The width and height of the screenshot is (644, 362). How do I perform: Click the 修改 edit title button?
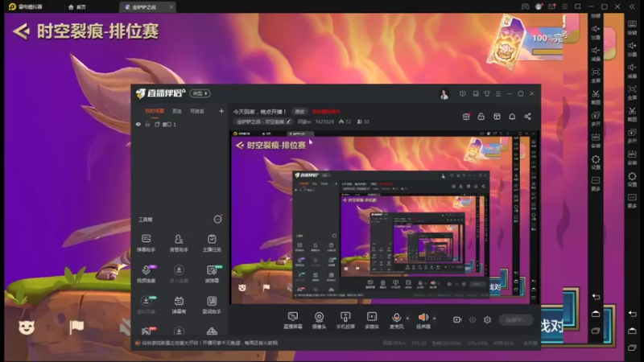point(299,112)
